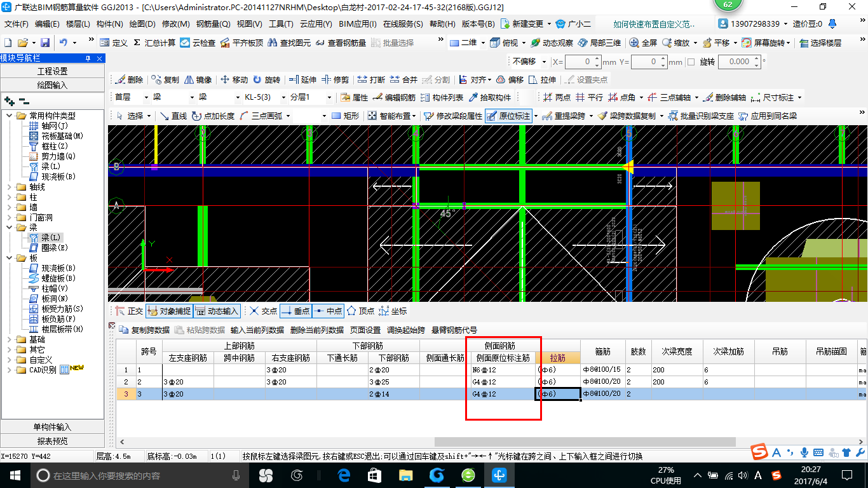Click 输入当前列数据 button
Viewport: 868px width, 488px height.
click(x=257, y=330)
